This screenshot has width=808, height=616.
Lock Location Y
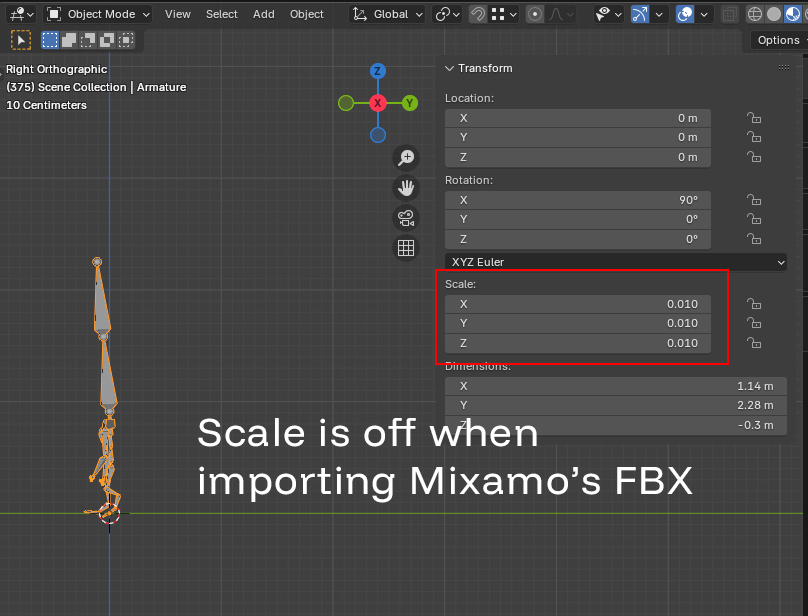[754, 137]
